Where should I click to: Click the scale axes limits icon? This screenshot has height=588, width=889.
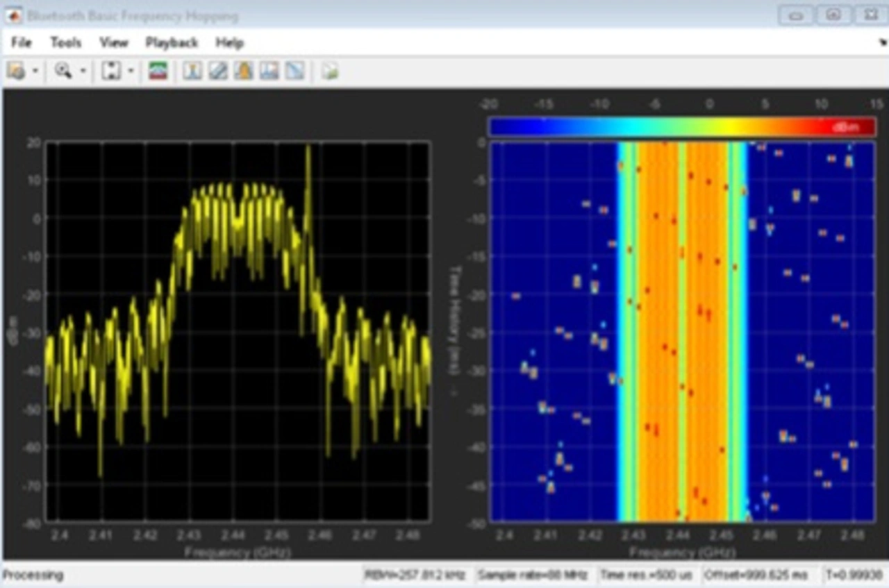coord(111,71)
